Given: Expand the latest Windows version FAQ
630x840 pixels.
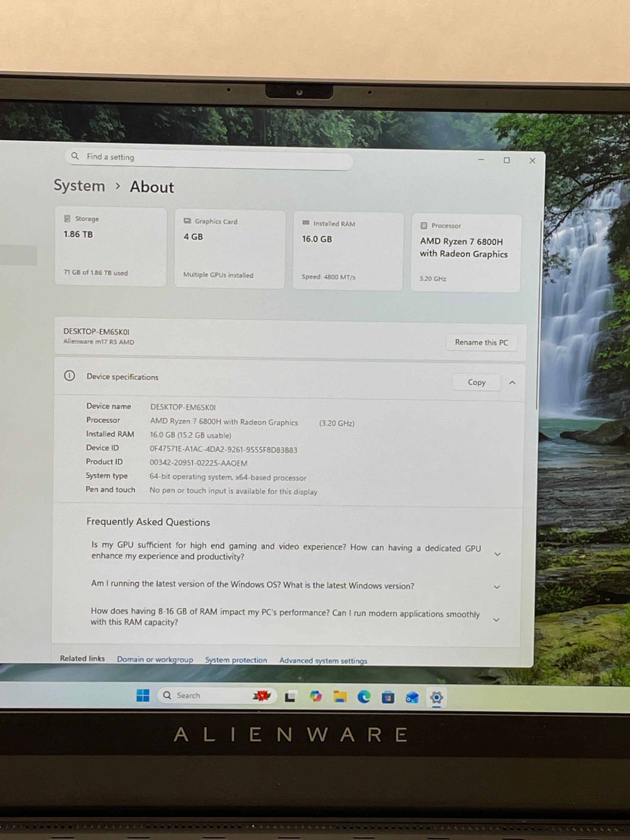Looking at the screenshot, I should pyautogui.click(x=497, y=587).
